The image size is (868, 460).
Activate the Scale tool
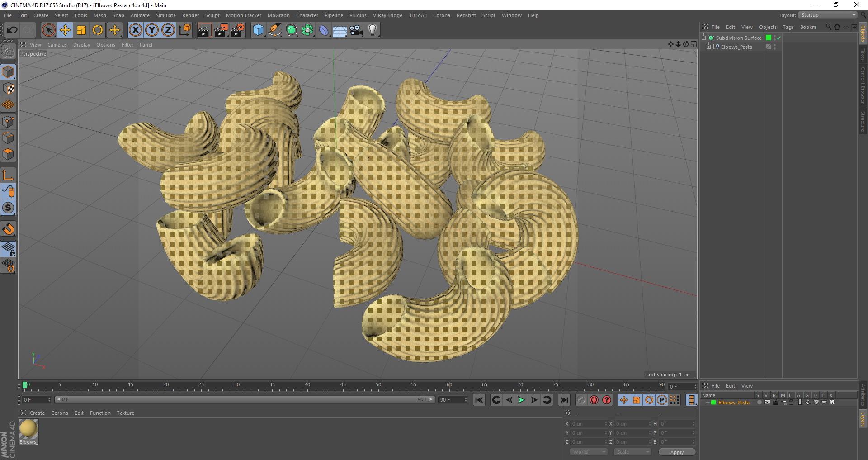tap(81, 30)
